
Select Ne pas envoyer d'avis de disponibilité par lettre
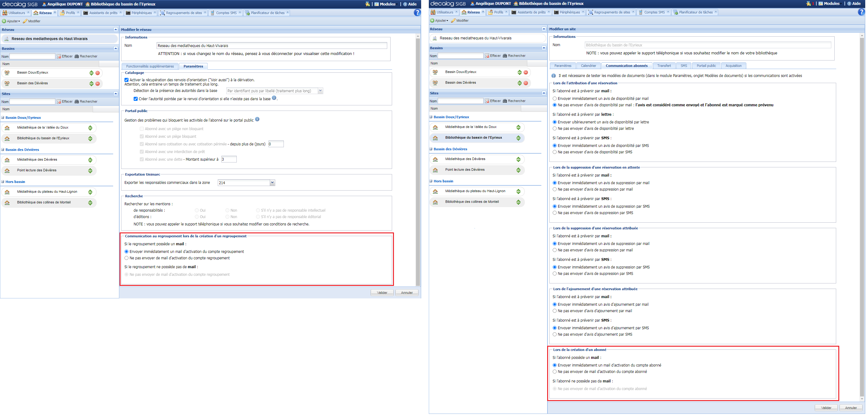point(554,129)
